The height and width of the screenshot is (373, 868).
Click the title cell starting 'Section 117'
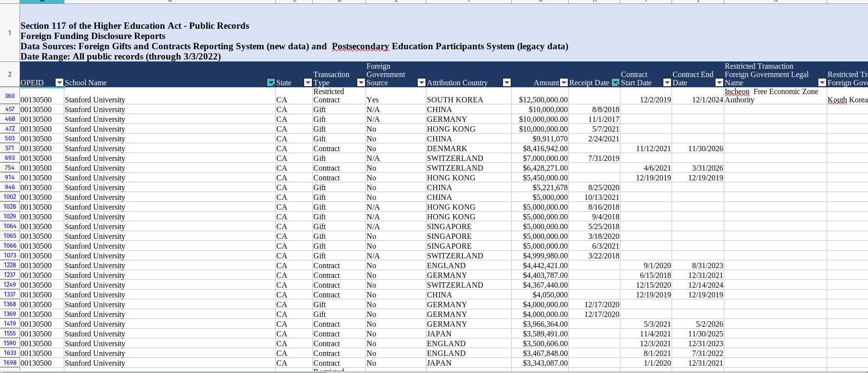[444, 33]
